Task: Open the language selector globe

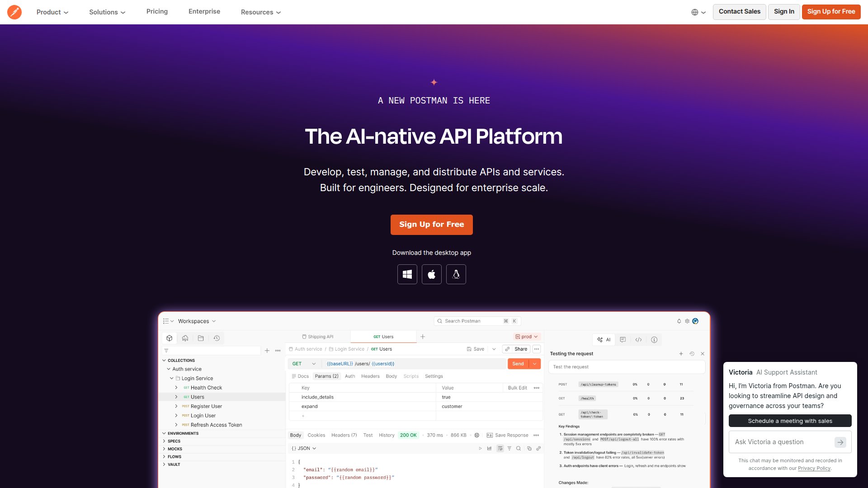Action: pyautogui.click(x=698, y=12)
